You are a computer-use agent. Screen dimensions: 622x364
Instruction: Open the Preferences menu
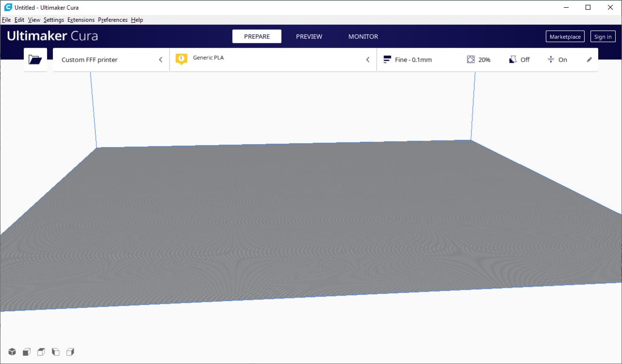[x=113, y=20]
